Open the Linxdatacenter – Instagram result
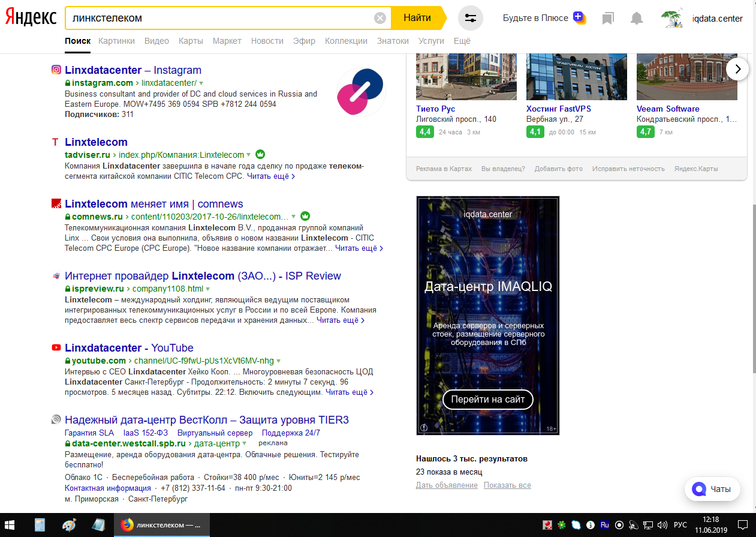 tap(133, 70)
